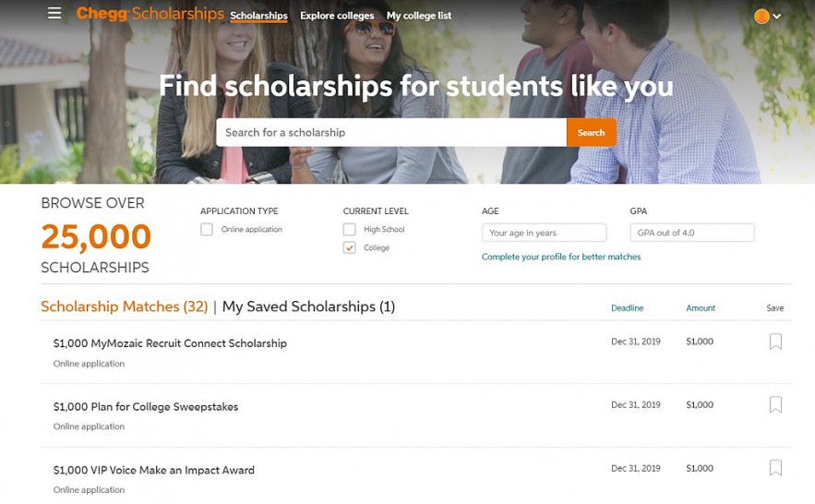Click the age in years input
The image size is (815, 504).
(x=544, y=233)
